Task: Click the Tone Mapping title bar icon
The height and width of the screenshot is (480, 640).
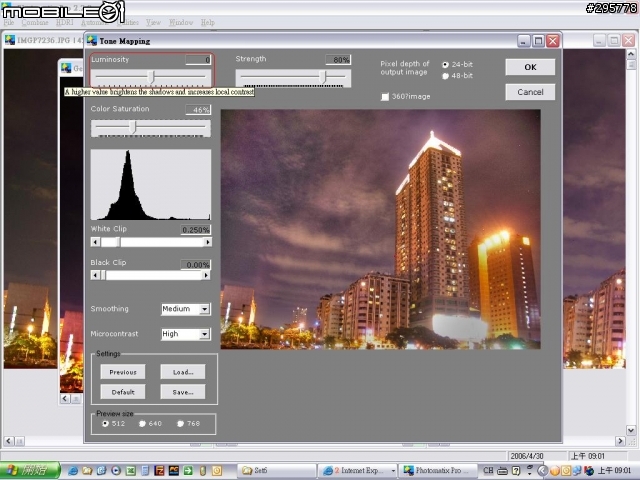Action: tap(92, 40)
